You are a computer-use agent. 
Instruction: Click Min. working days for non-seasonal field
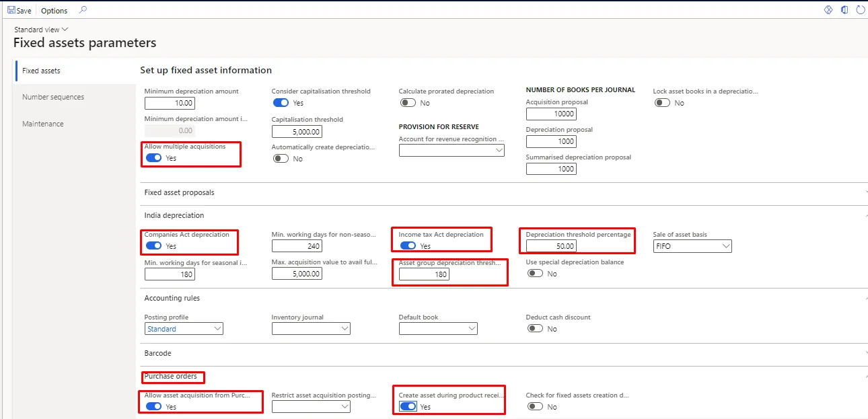coord(297,246)
